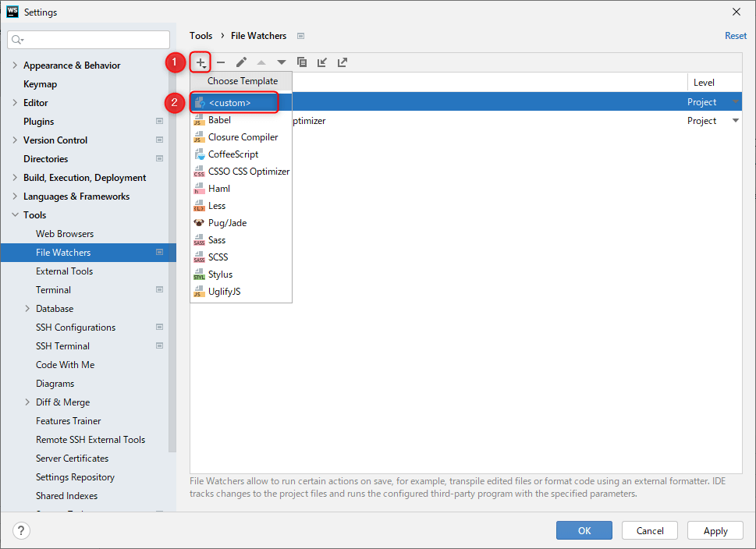756x549 pixels.
Task: Select the Pug/Jade template
Action: 241,223
